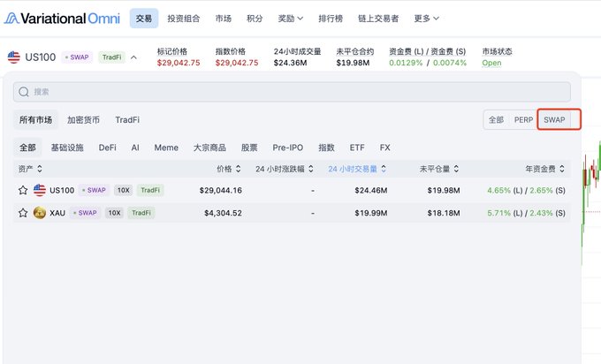The height and width of the screenshot is (364, 601).
Task: Open 链上交易者 page
Action: (x=378, y=19)
